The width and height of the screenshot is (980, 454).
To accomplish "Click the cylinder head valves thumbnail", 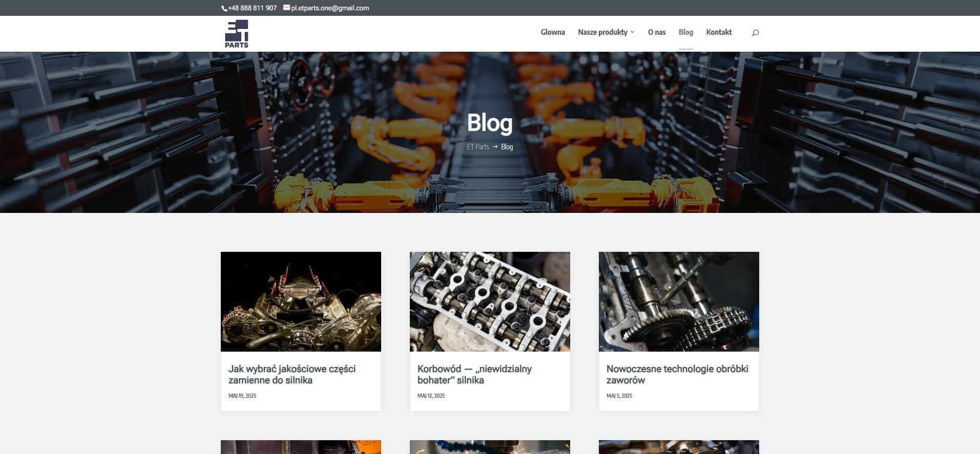I will pyautogui.click(x=490, y=301).
